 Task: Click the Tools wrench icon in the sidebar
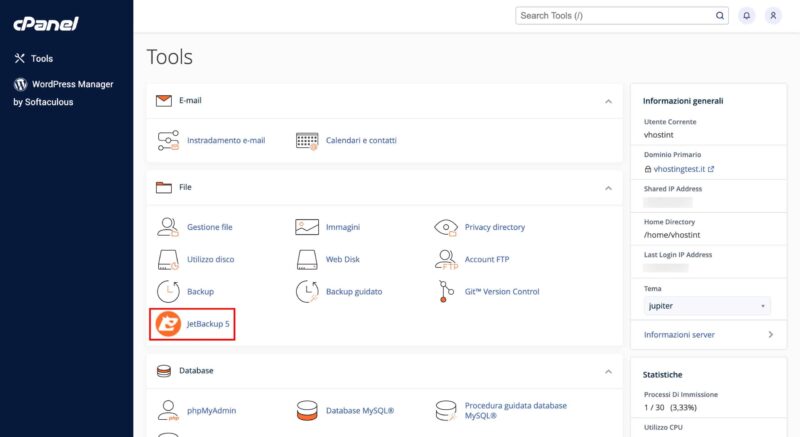(19, 58)
